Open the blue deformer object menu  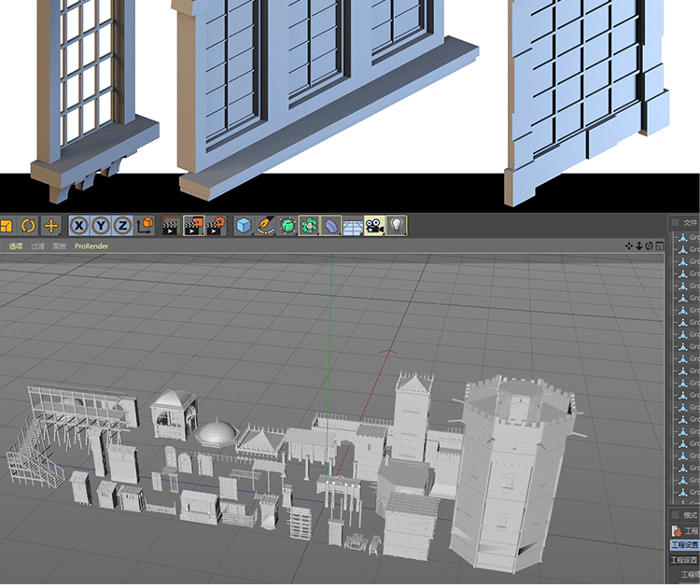[331, 226]
